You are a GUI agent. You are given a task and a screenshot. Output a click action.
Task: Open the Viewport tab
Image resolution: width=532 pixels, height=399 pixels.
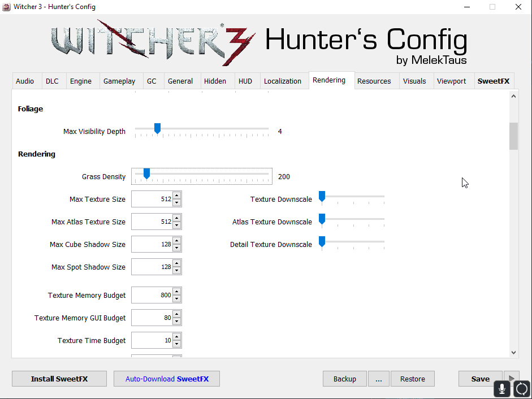pos(452,81)
